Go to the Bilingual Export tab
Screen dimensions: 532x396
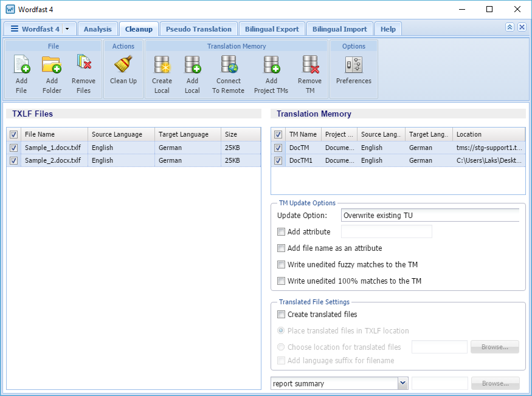click(272, 29)
